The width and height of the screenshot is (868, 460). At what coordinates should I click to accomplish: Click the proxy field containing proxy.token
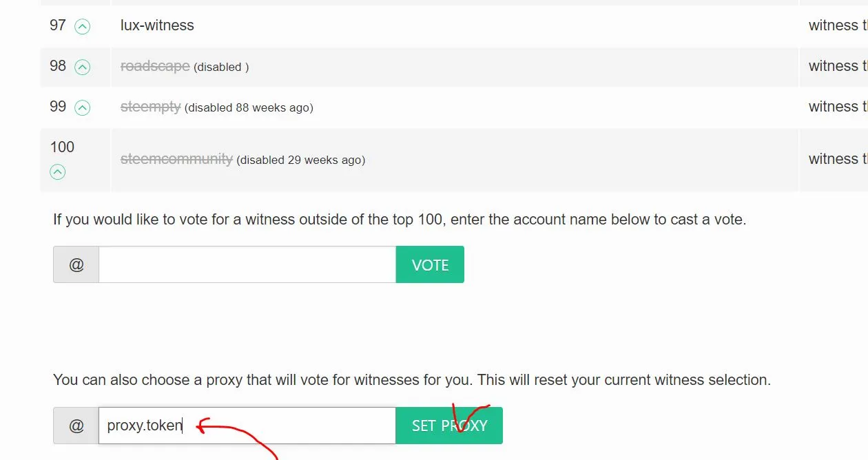pyautogui.click(x=247, y=426)
